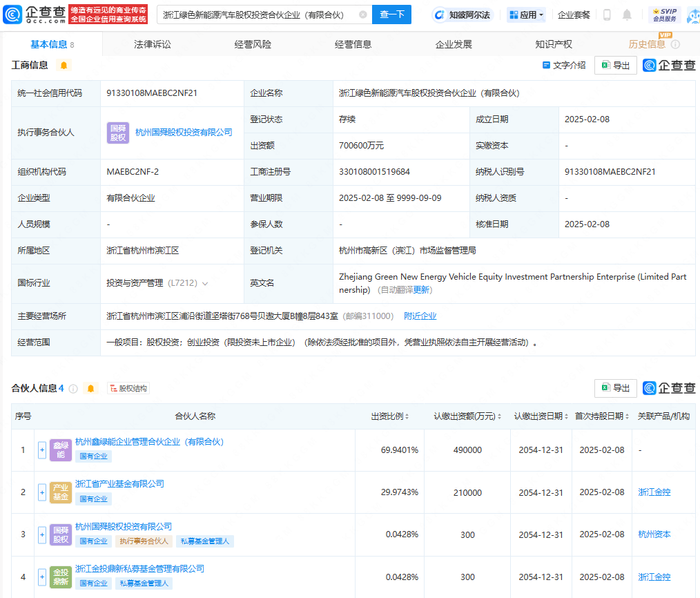Click the 查一下 search button
Screen dimensions: 700x598
coord(392,15)
